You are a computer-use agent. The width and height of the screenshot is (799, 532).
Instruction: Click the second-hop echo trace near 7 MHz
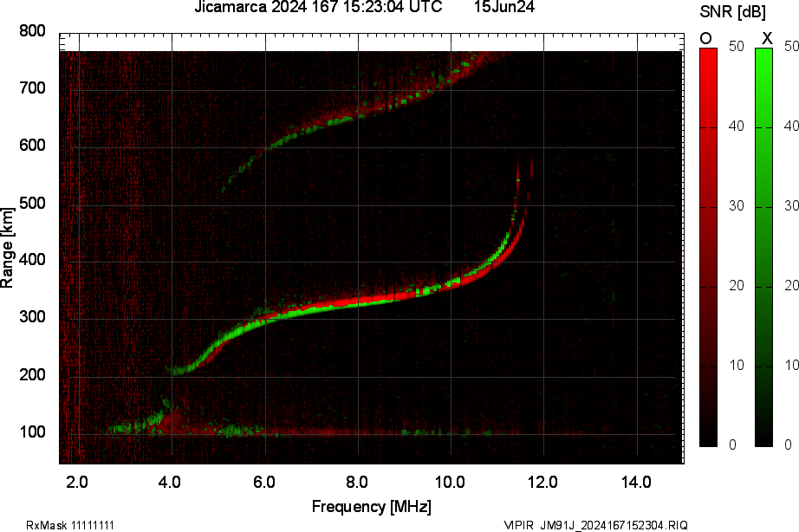(x=312, y=127)
